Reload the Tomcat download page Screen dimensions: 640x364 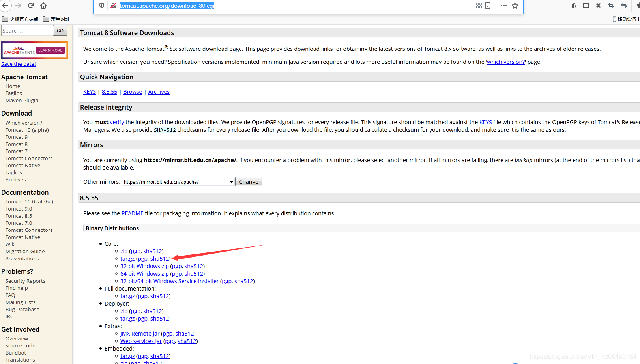[31, 6]
